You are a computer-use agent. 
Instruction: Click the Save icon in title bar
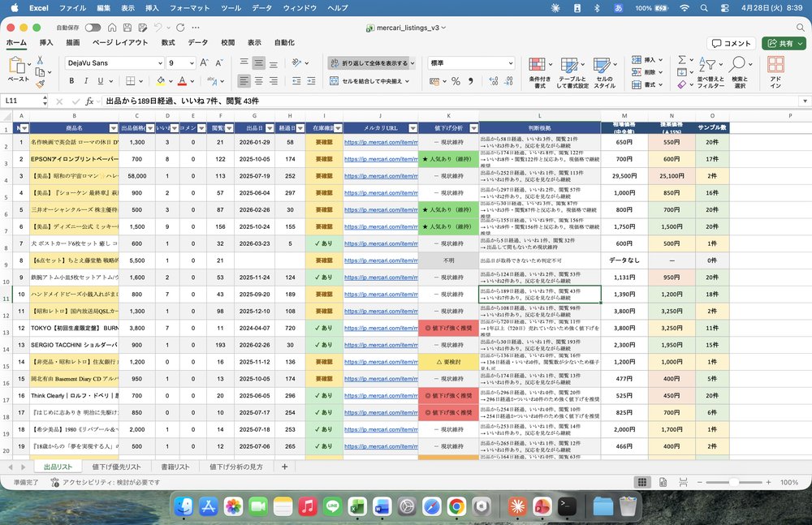tap(127, 28)
